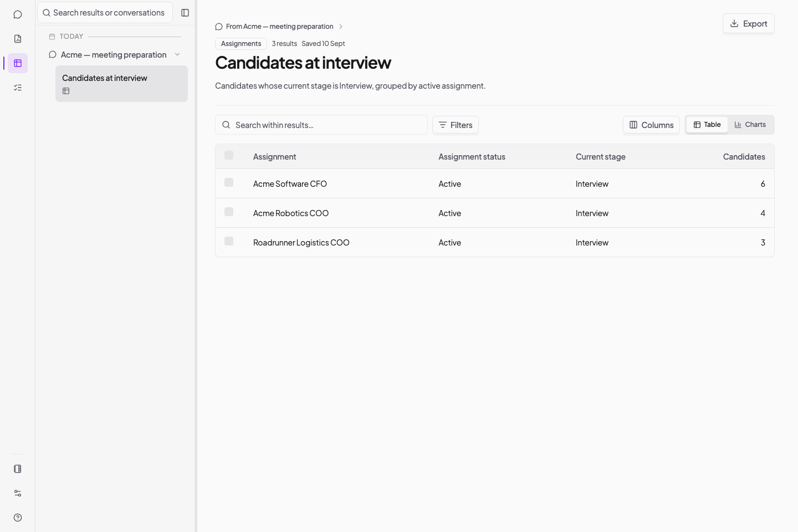Screen dimensions: 798x532
Task: Click the Assignments tag badge
Action: [241, 44]
